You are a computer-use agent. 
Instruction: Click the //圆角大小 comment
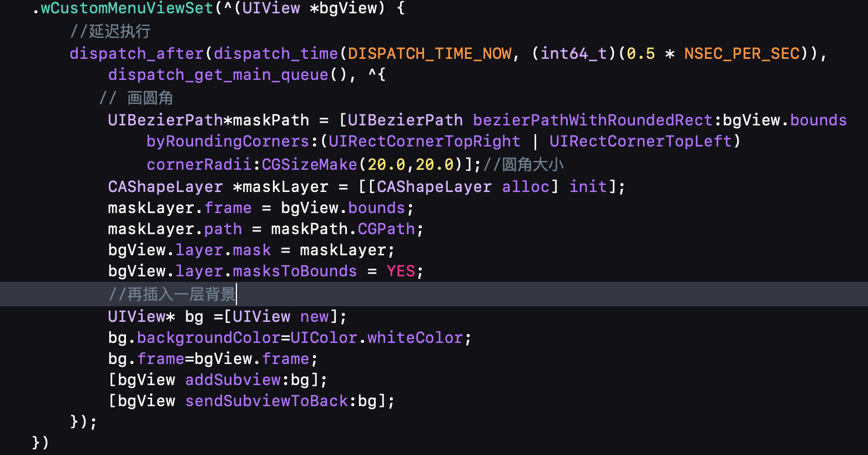[523, 165]
